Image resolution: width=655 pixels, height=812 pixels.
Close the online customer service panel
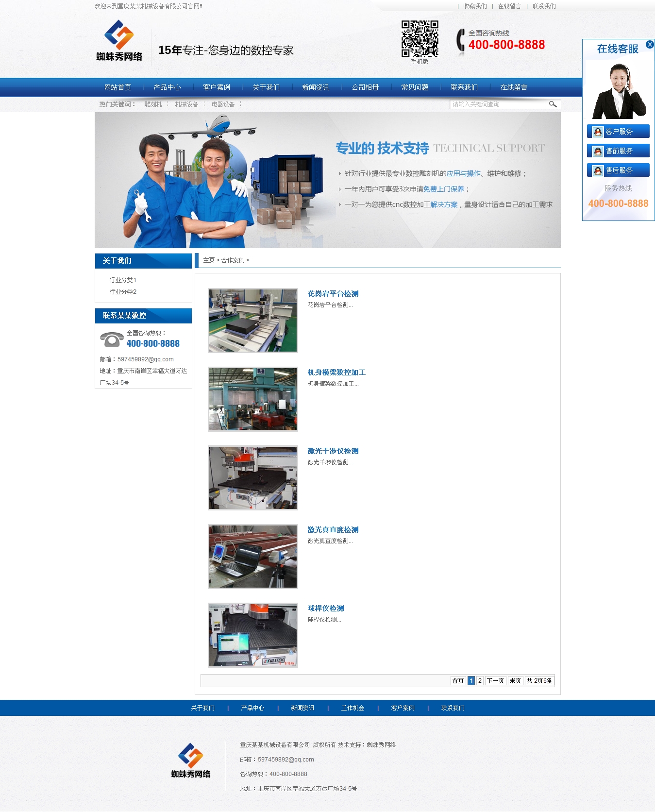click(649, 45)
